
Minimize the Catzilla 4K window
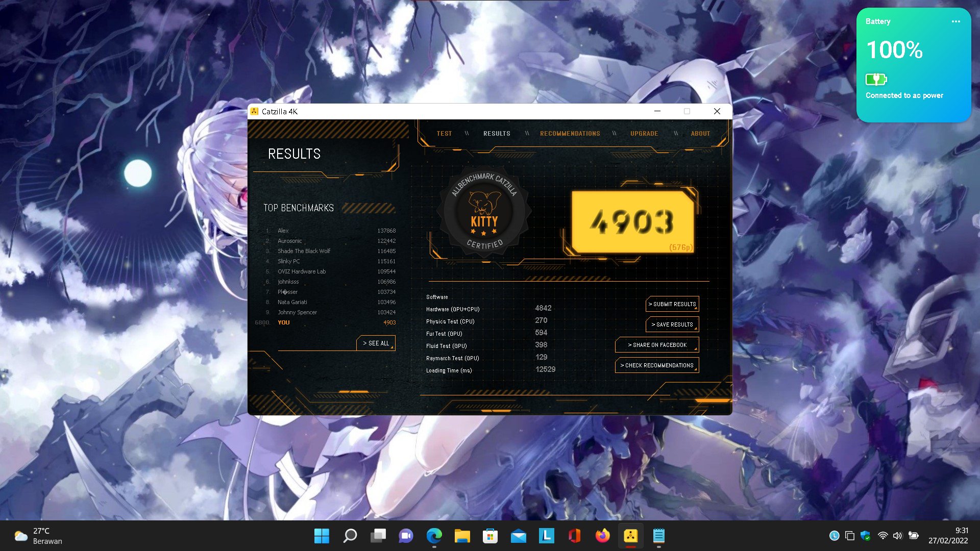[657, 111]
